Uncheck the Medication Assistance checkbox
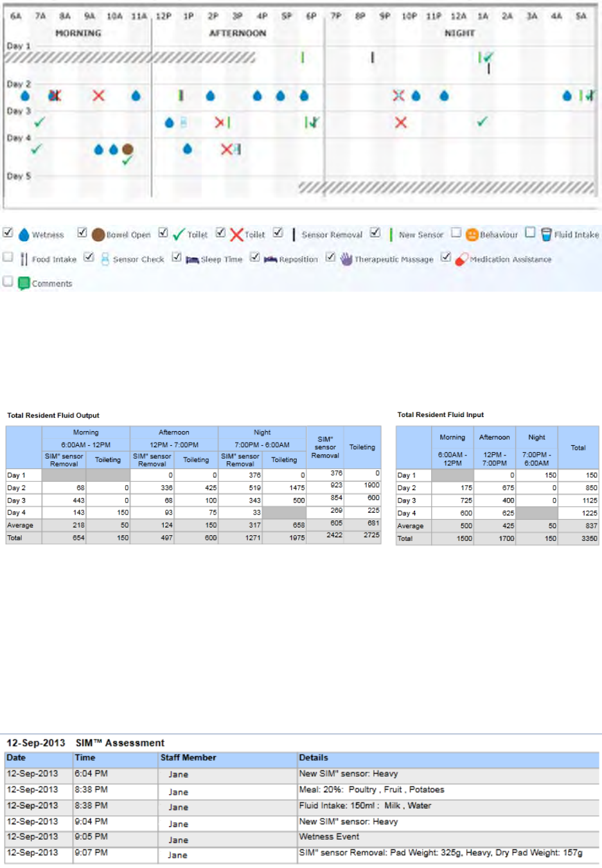The width and height of the screenshot is (602, 868). [446, 257]
